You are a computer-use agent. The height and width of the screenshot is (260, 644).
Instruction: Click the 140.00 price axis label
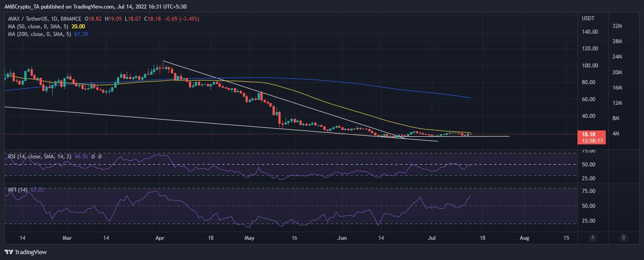click(x=590, y=32)
